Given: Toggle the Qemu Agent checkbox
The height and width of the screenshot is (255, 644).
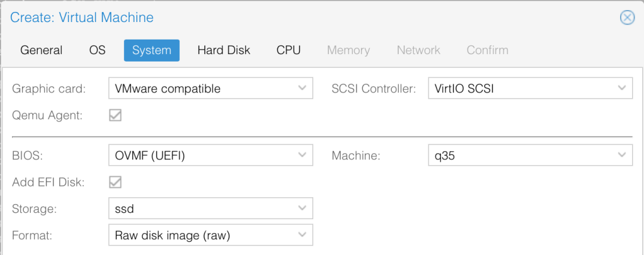Looking at the screenshot, I should (115, 115).
